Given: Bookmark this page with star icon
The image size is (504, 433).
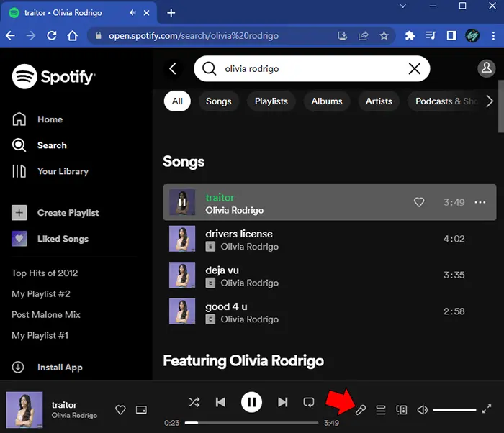Looking at the screenshot, I should tap(384, 35).
